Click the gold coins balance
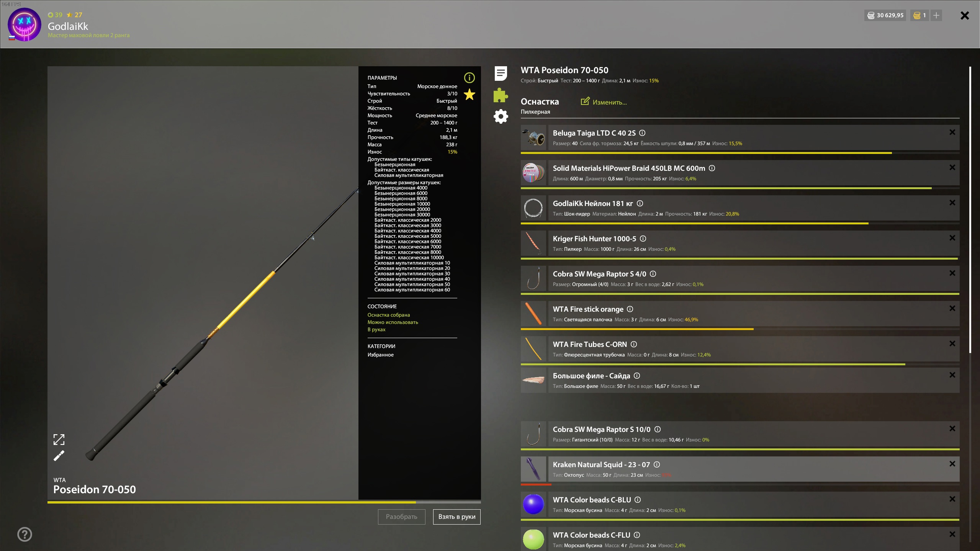This screenshot has width=980, height=551. click(919, 15)
